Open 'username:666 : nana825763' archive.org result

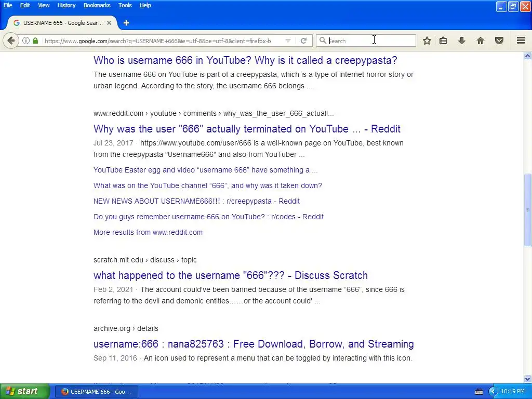click(254, 344)
